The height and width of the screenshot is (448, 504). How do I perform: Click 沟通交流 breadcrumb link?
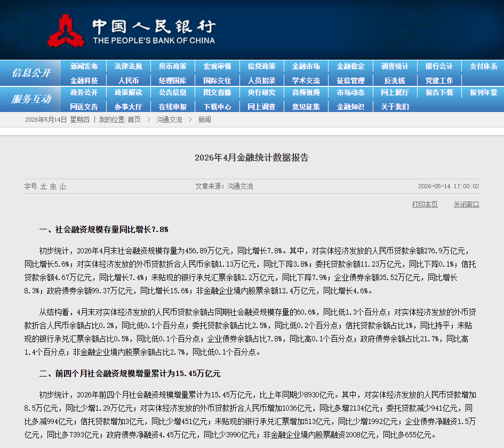(x=169, y=119)
